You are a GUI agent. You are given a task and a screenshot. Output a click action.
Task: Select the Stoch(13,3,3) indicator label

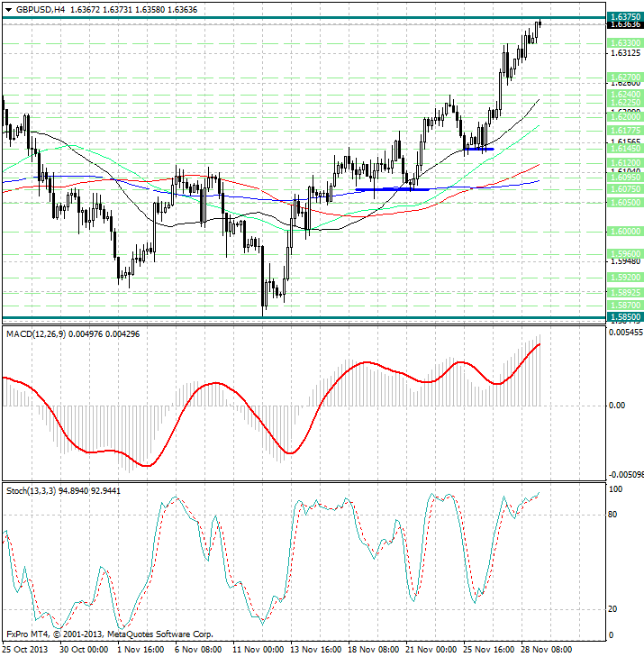(33, 490)
